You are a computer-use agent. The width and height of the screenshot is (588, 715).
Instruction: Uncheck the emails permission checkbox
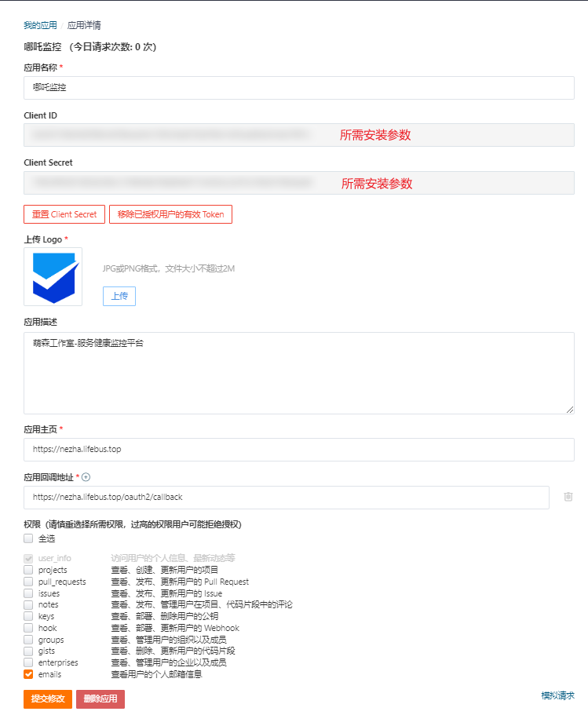28,674
